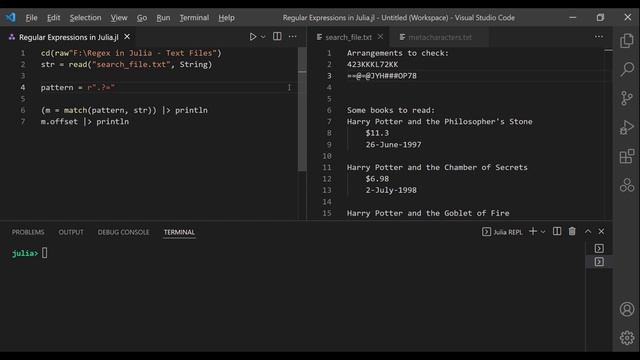Screen dimensions: 640x360
Task: Close the bottom panel
Action: (x=601, y=231)
